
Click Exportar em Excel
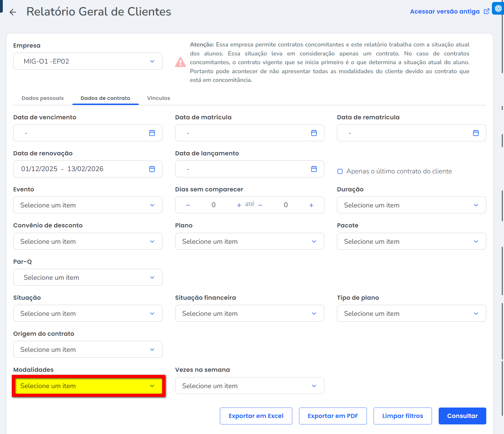click(256, 416)
